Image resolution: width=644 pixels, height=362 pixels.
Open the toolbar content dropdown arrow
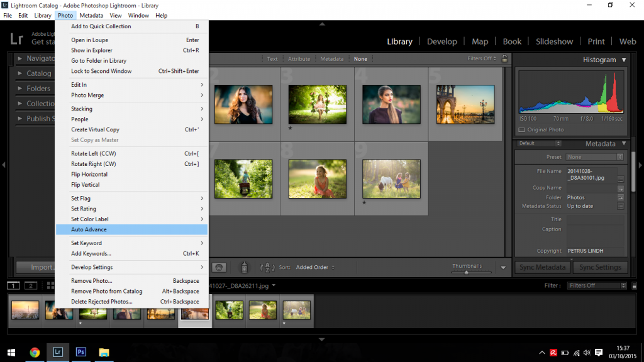[x=503, y=268]
